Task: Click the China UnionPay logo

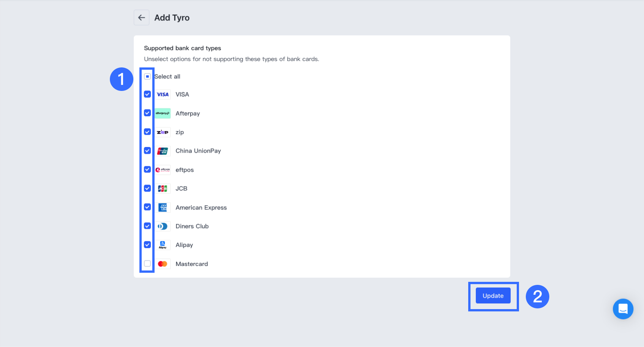Action: point(163,151)
